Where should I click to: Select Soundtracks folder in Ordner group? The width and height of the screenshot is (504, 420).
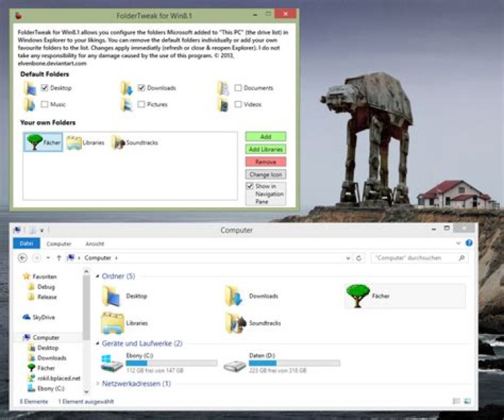(253, 323)
